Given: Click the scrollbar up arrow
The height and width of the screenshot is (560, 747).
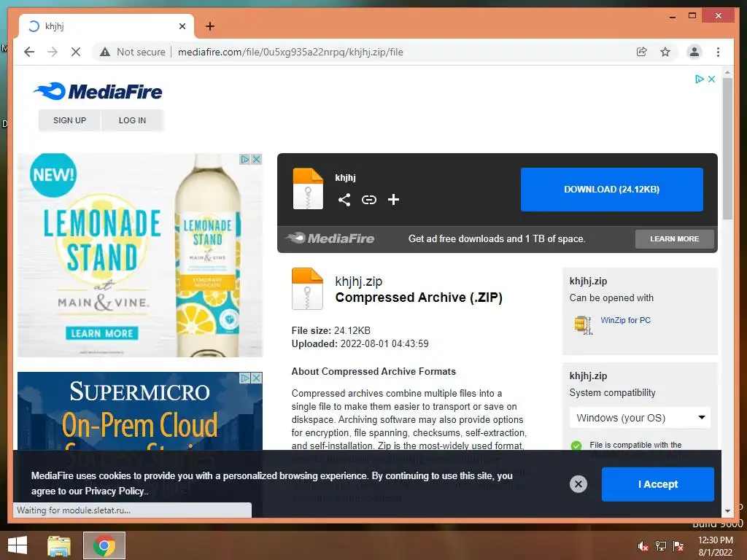Looking at the screenshot, I should pos(727,72).
